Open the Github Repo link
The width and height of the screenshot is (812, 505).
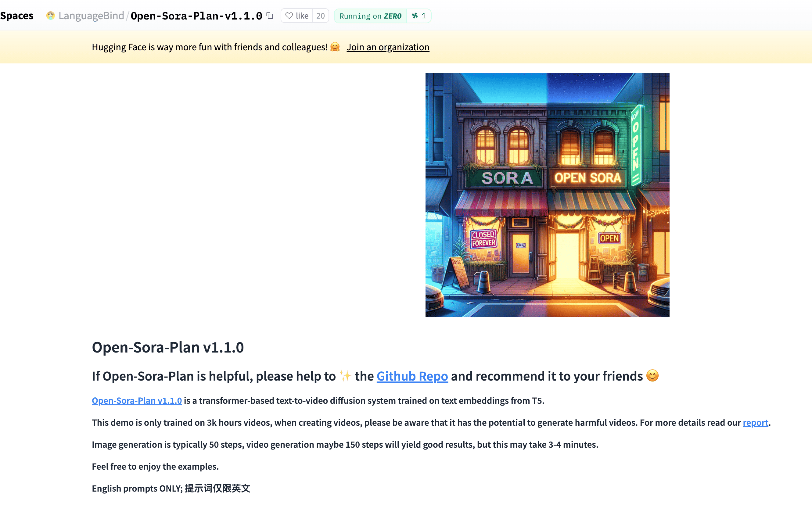[x=412, y=376]
